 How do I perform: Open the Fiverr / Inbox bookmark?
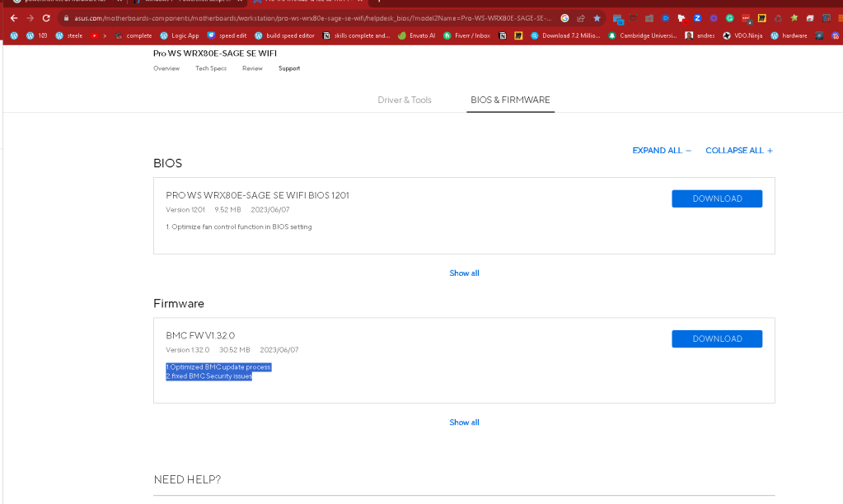point(466,36)
